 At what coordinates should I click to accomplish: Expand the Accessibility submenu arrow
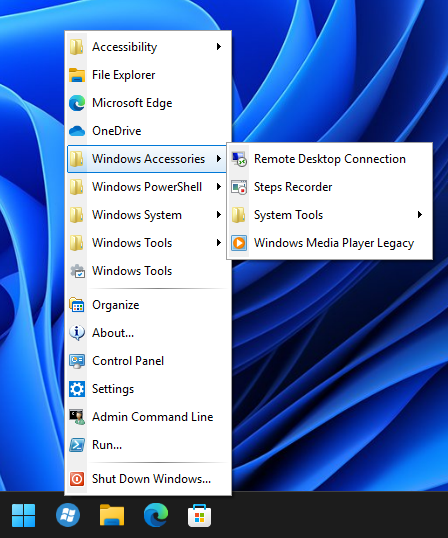tap(219, 47)
